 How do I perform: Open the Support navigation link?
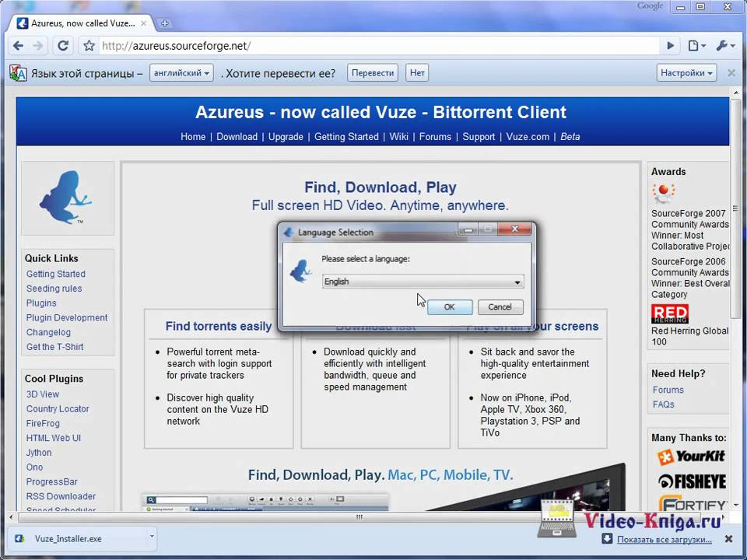coord(479,137)
